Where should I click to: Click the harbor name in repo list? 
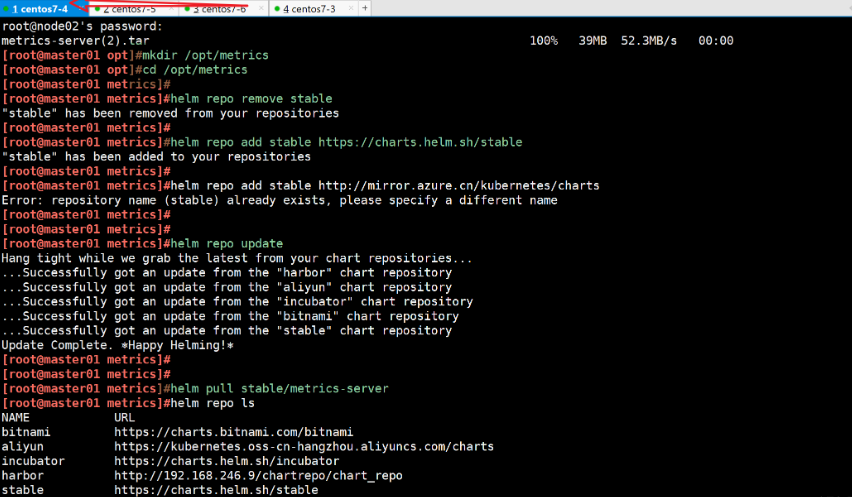(22, 475)
